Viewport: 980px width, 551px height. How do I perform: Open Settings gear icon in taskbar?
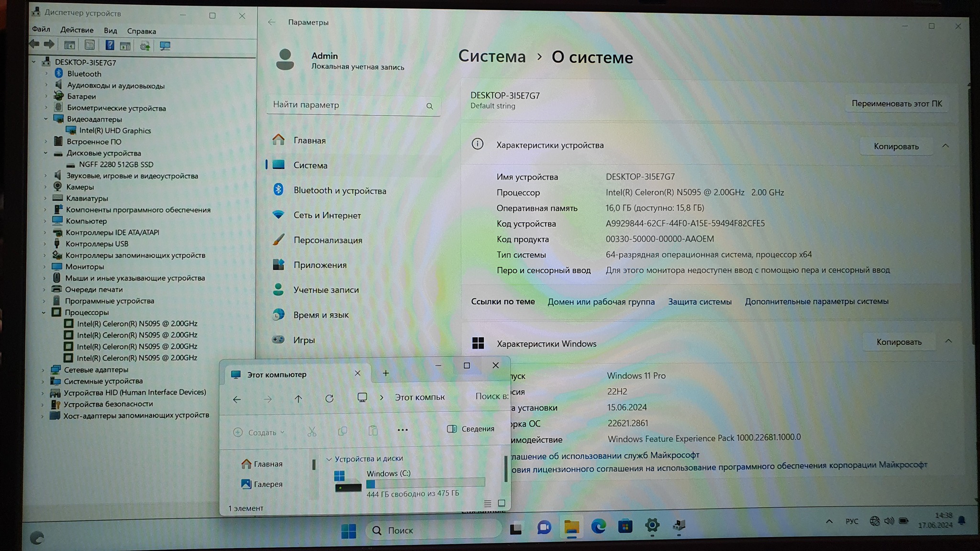tap(652, 526)
